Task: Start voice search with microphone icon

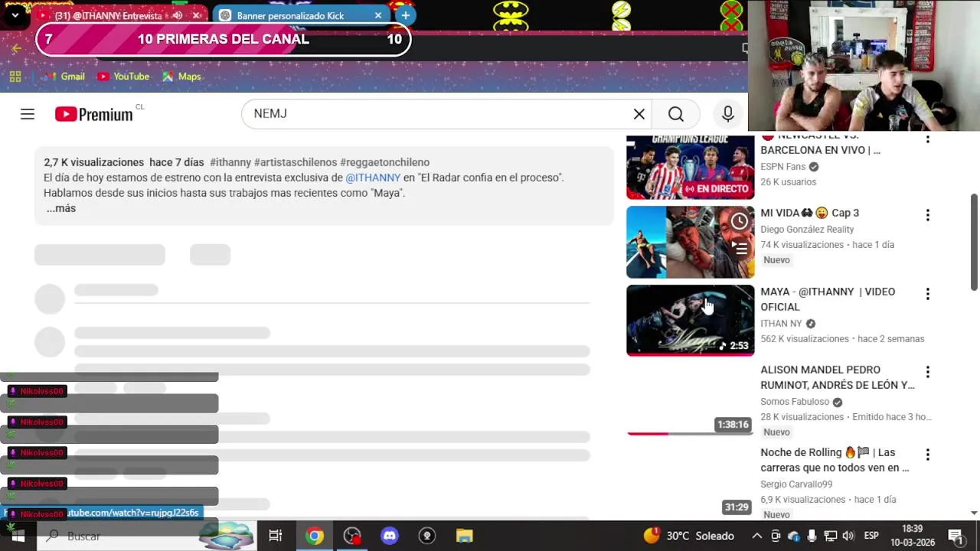Action: coord(728,114)
